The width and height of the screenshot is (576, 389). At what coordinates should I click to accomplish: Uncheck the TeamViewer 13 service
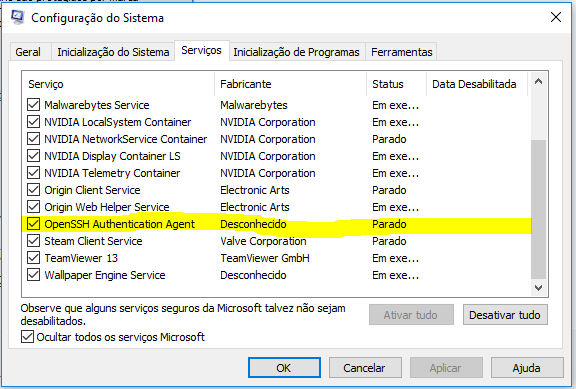pos(33,258)
